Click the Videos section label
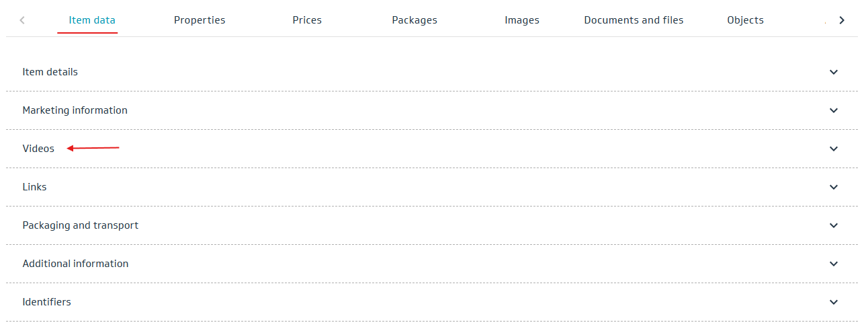This screenshot has height=335, width=868. (x=38, y=149)
